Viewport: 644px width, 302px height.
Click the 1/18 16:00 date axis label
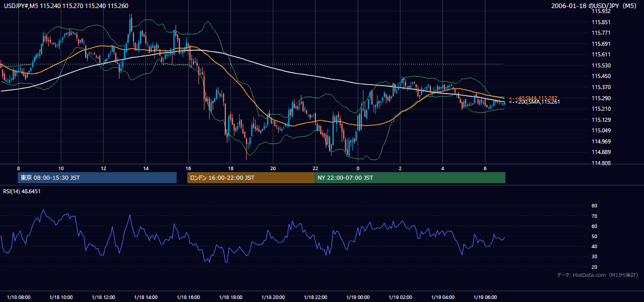pos(188,297)
